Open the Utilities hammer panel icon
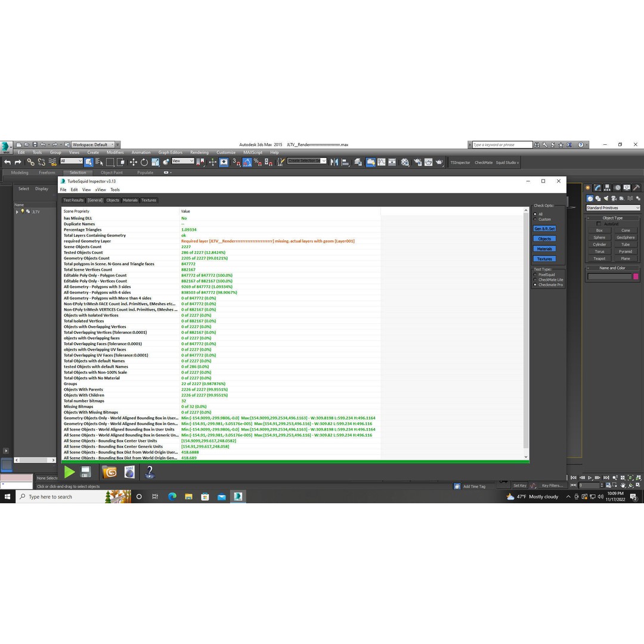 tap(637, 188)
